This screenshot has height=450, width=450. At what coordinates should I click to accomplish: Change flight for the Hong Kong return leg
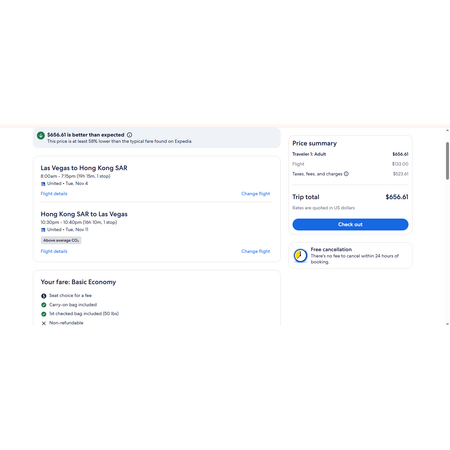256,251
